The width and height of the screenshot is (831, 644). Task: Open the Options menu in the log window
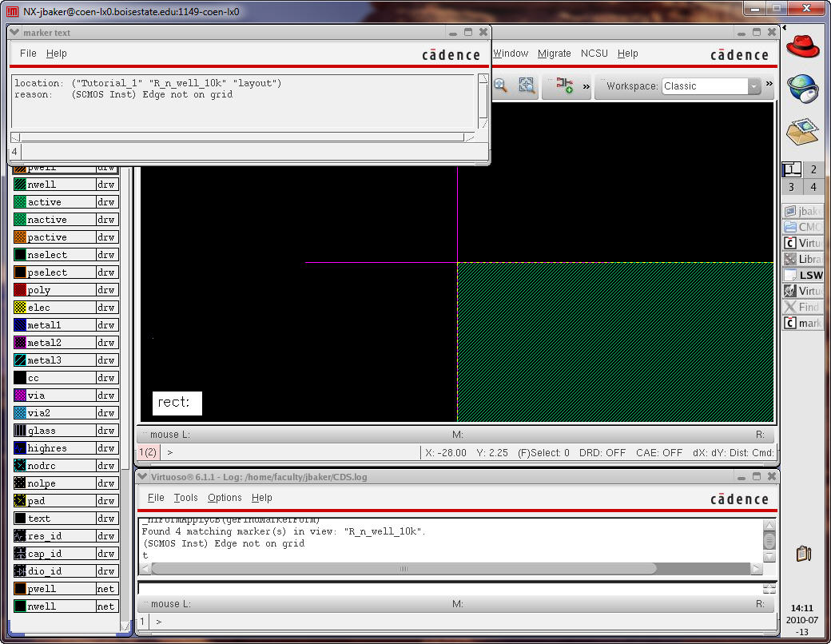[225, 498]
